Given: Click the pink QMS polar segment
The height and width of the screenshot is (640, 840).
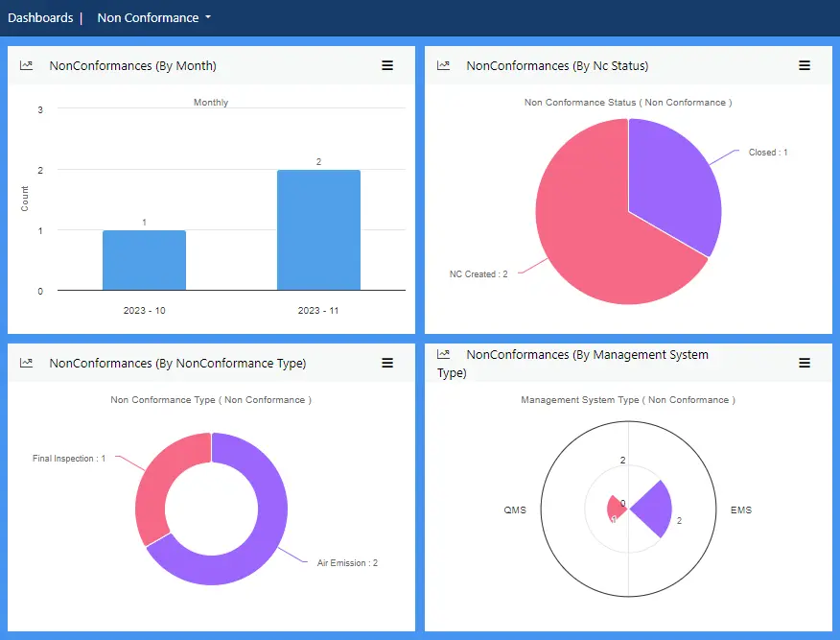Looking at the screenshot, I should click(615, 510).
